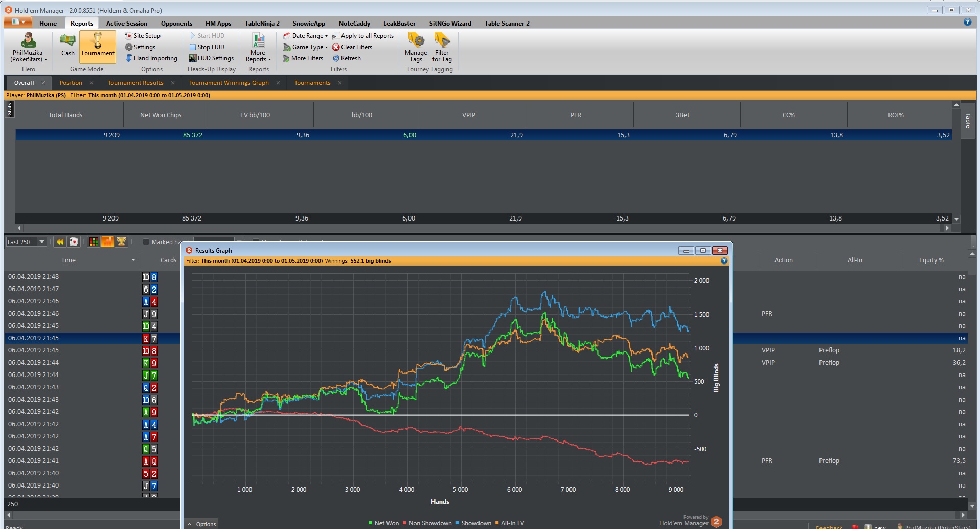
Task: Switch to the Position report tab
Action: coord(71,83)
